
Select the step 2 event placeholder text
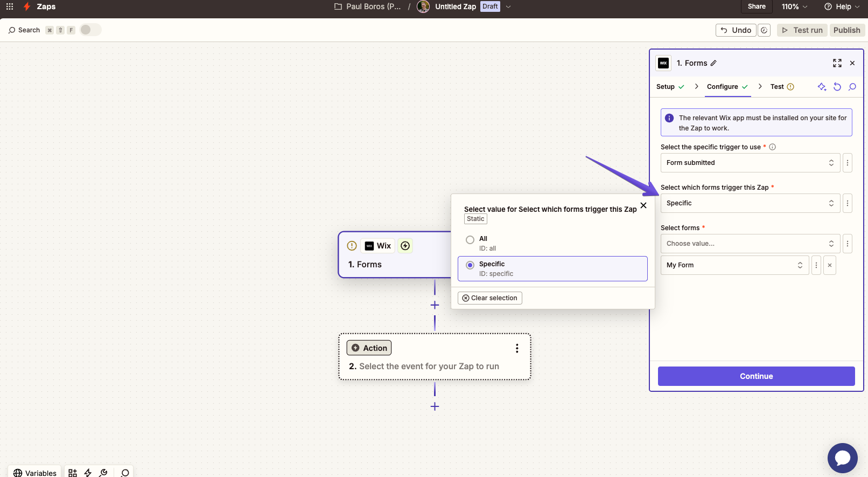coord(429,367)
